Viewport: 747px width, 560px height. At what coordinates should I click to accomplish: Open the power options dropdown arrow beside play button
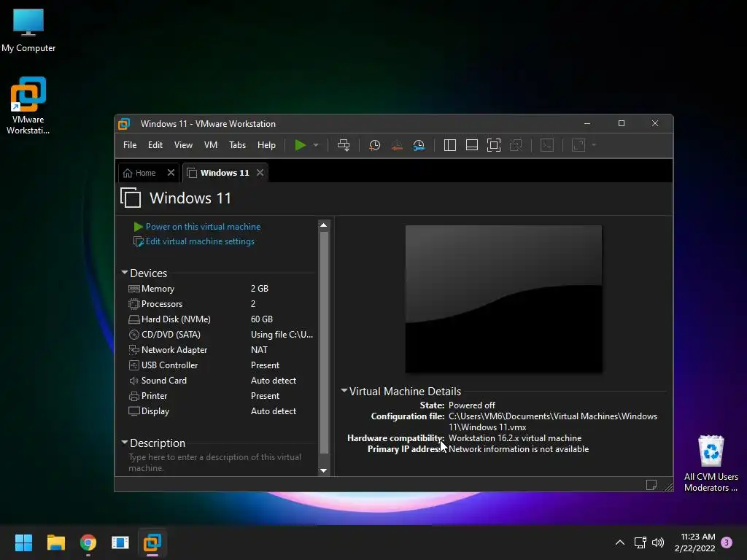point(316,145)
